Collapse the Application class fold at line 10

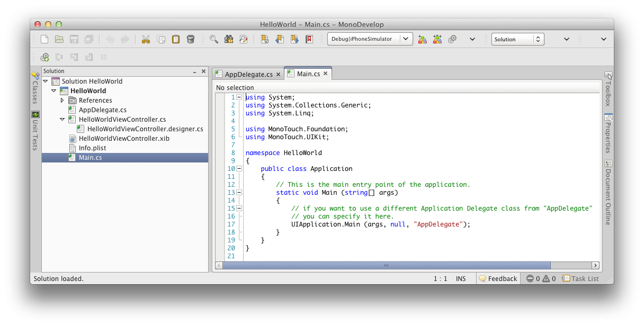point(239,168)
